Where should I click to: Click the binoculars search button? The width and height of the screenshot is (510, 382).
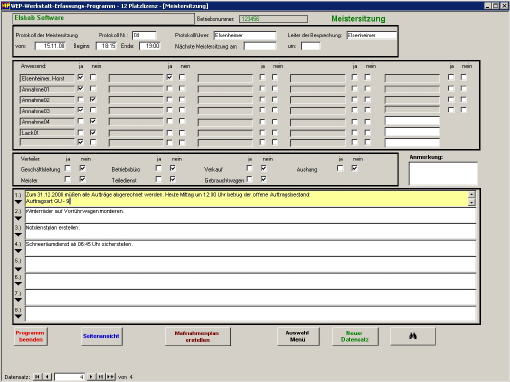(x=413, y=336)
